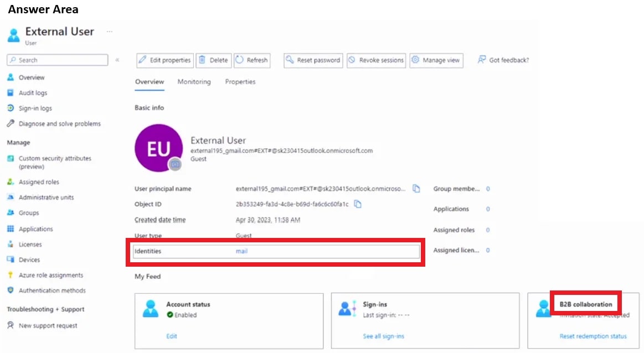Select Azure role assignments

tap(48, 274)
